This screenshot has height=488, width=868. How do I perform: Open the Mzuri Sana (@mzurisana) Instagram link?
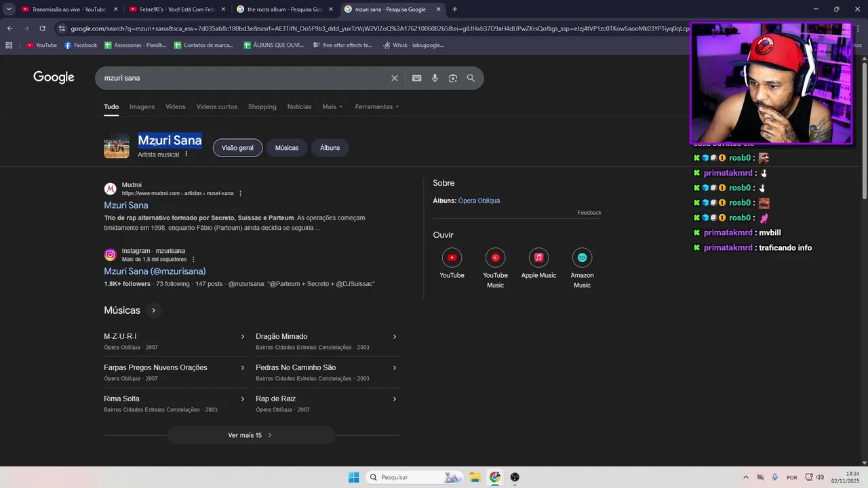(x=155, y=271)
